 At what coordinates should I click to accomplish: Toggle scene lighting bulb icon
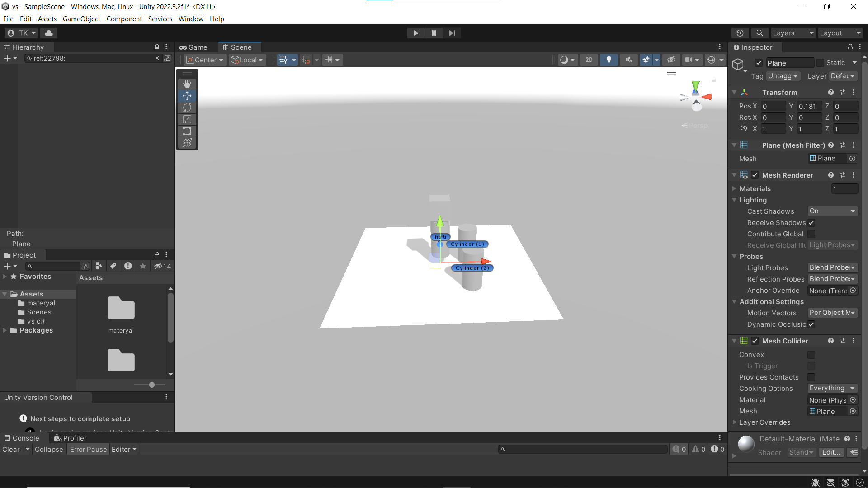(609, 60)
